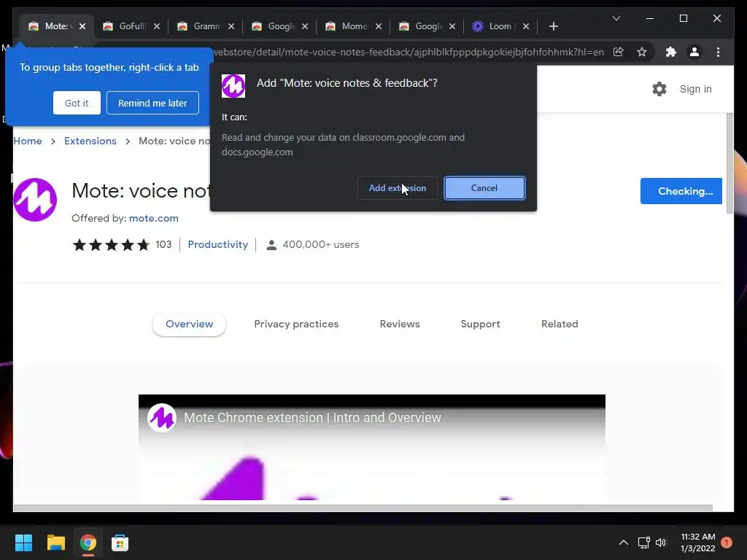747x560 pixels.
Task: Open the Reviews tab
Action: point(400,324)
